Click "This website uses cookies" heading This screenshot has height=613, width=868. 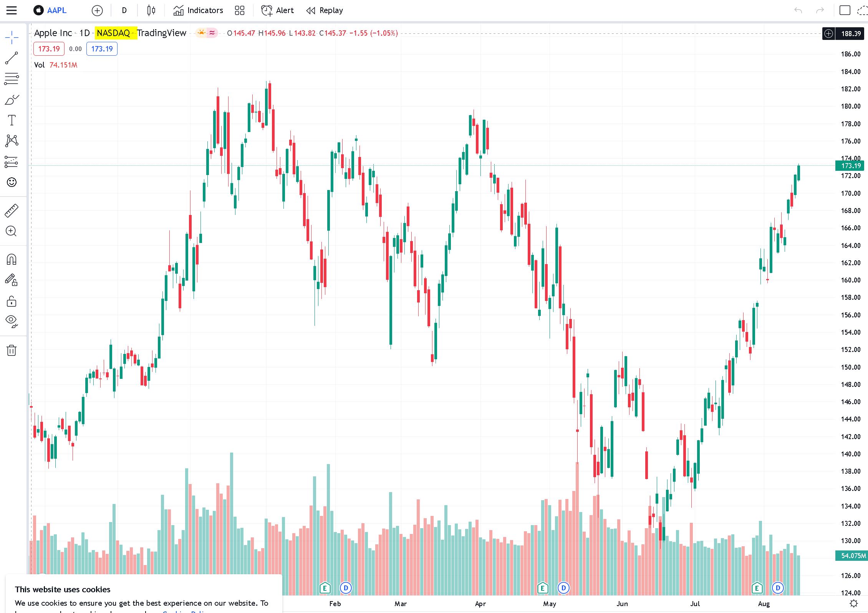click(x=63, y=589)
